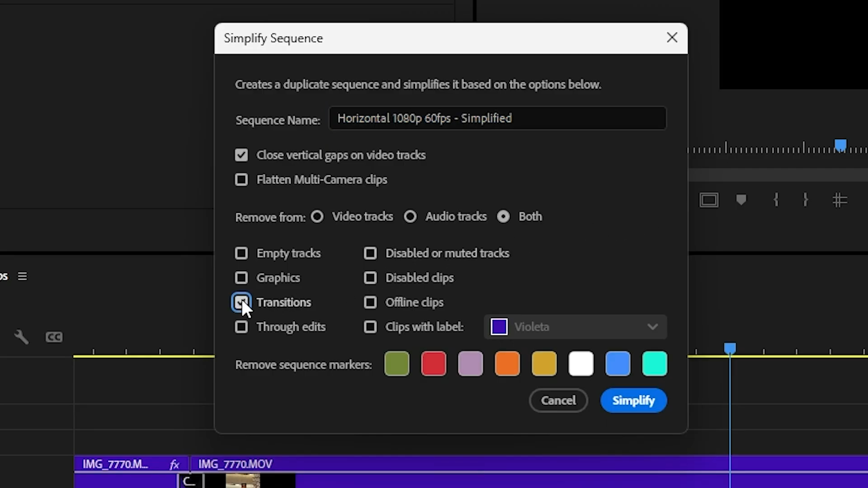Viewport: 868px width, 488px height.
Task: Click the Mark Out brace icon
Action: [x=806, y=200]
